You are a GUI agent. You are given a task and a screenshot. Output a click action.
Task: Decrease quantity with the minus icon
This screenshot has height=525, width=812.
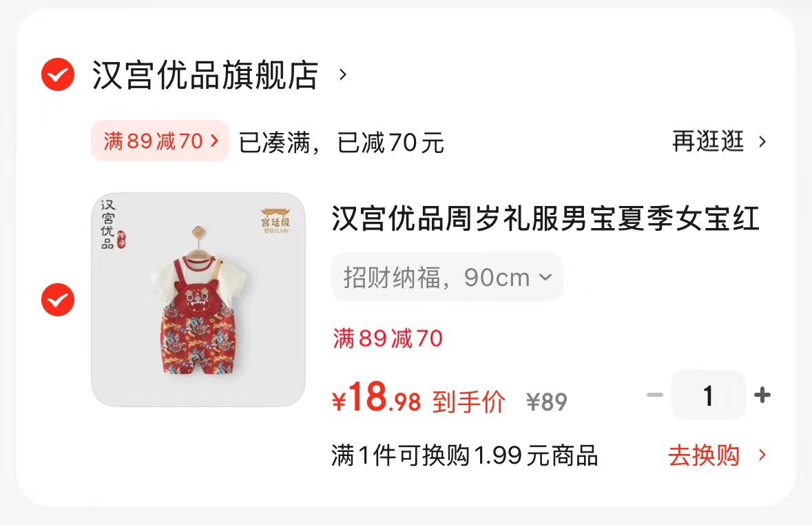pos(655,395)
